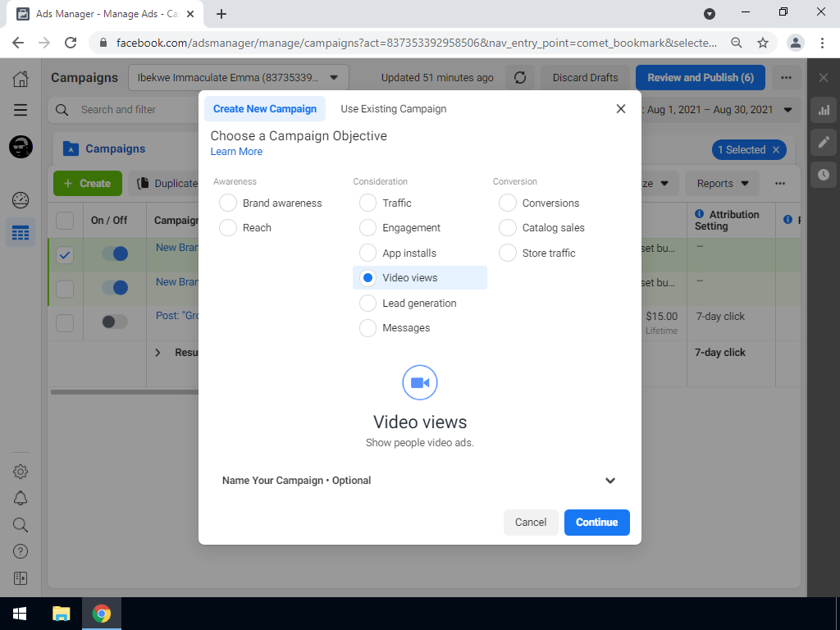Image resolution: width=840 pixels, height=630 pixels.
Task: Check the select-all header checkbox
Action: (x=65, y=220)
